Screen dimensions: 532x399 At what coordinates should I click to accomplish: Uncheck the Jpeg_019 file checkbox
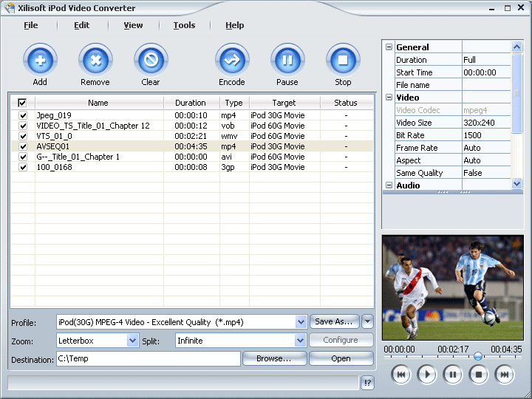coord(23,115)
